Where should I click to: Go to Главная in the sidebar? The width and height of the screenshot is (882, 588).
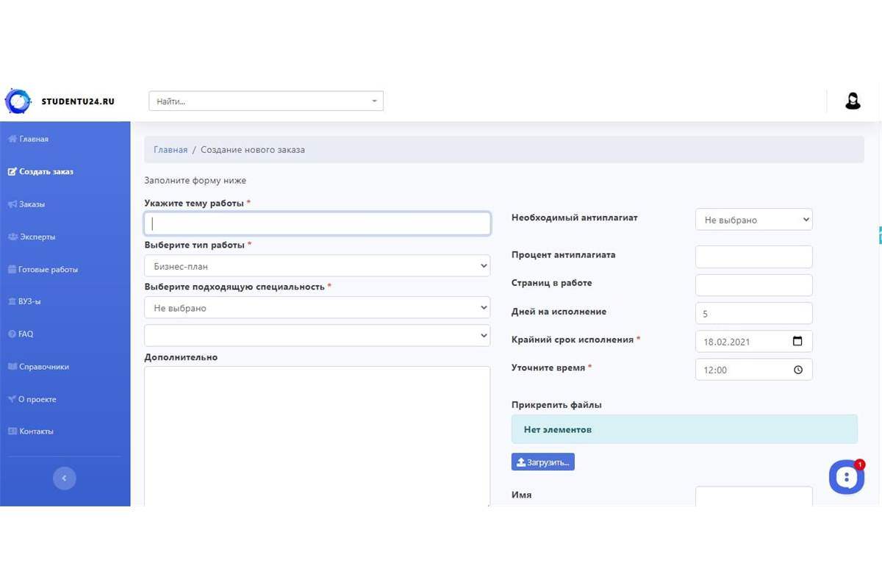[34, 139]
